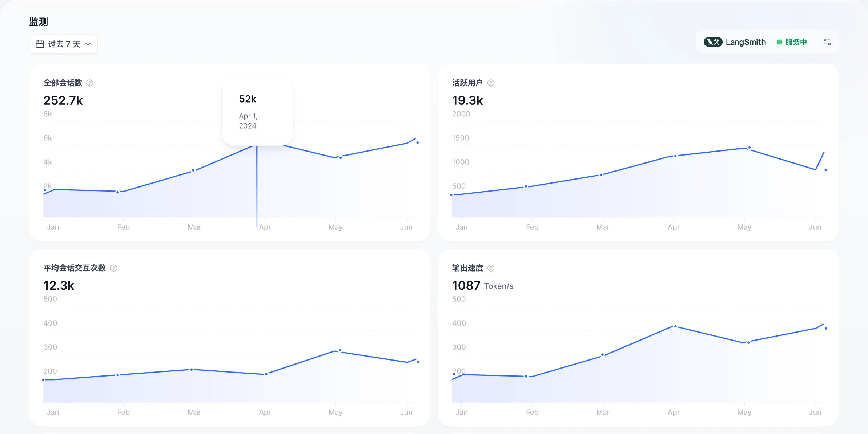Click the Jun data point in 全部会话数 chart
The height and width of the screenshot is (434, 868).
point(418,143)
